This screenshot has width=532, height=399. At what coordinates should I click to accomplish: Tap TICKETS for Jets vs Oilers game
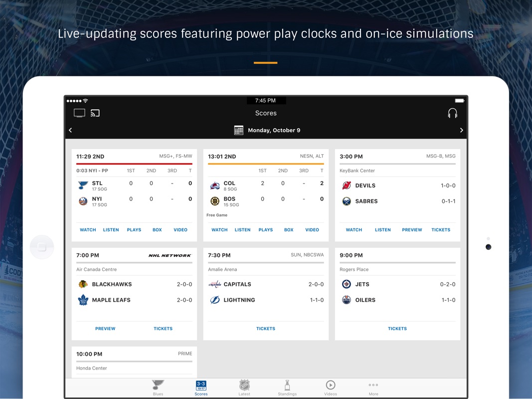(397, 329)
